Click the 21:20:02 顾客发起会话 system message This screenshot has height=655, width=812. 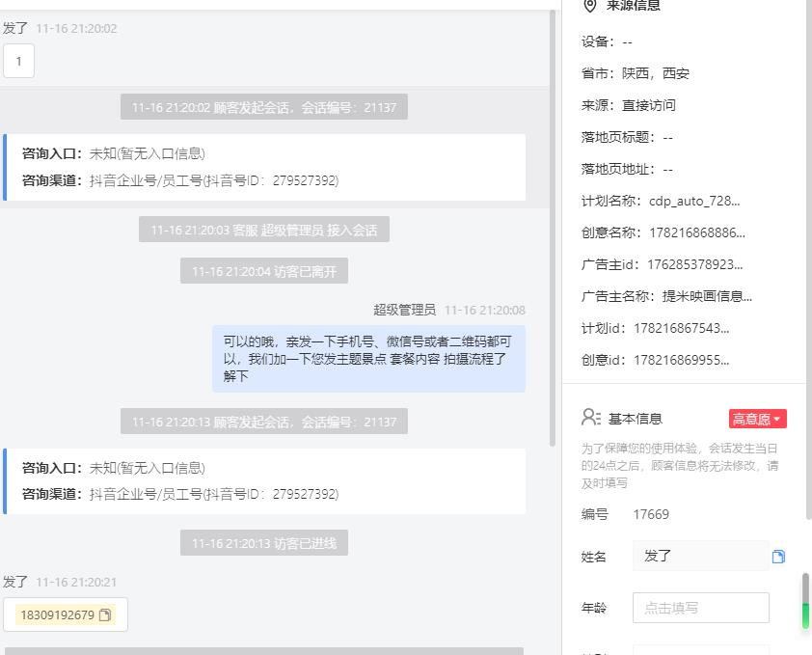click(x=264, y=107)
